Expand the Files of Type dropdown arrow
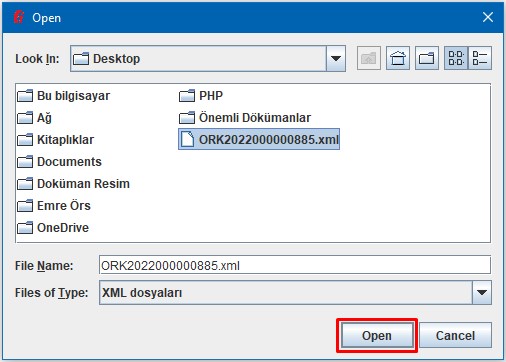This screenshot has height=362, width=506. point(482,293)
